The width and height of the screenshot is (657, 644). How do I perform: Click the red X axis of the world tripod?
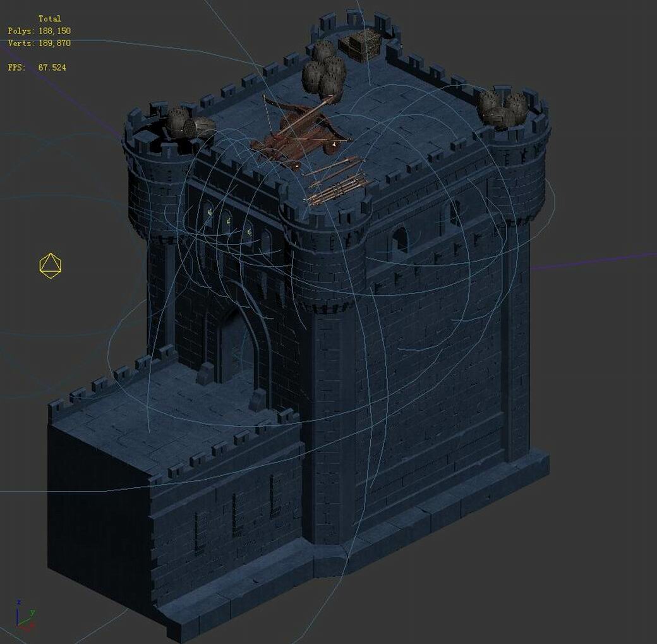coord(25,629)
